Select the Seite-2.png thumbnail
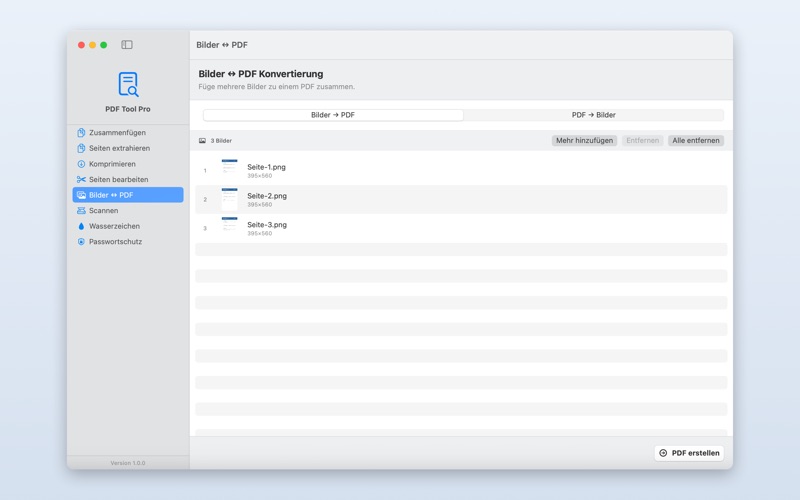 pyautogui.click(x=230, y=199)
